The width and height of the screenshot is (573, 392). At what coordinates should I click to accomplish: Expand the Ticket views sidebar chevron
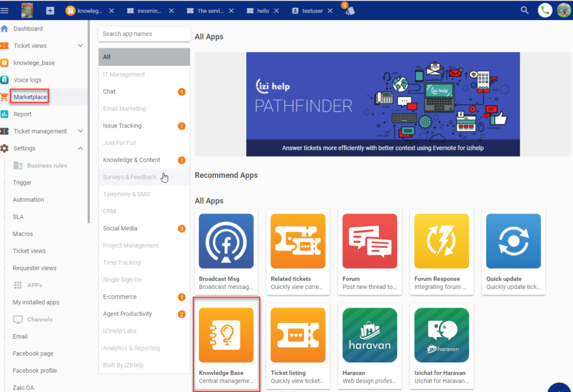pyautogui.click(x=81, y=46)
